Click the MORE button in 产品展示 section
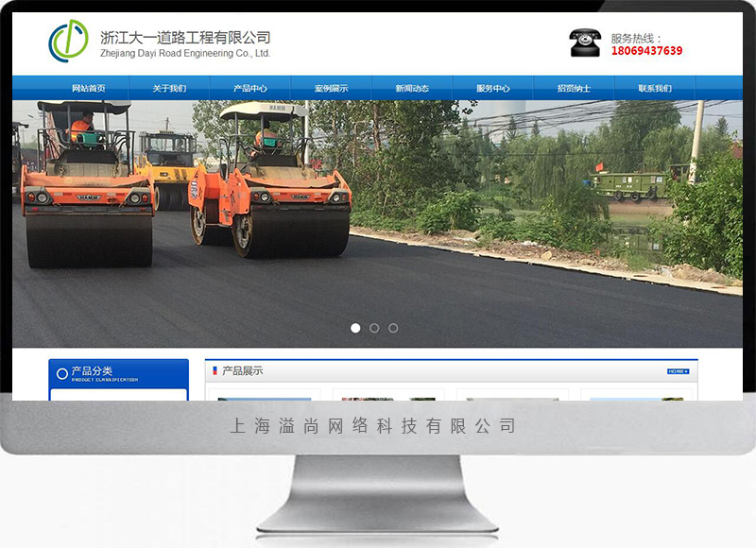 tap(678, 371)
